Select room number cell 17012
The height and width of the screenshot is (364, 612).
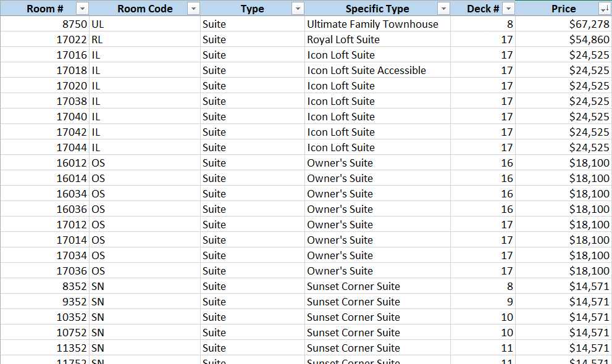point(45,225)
